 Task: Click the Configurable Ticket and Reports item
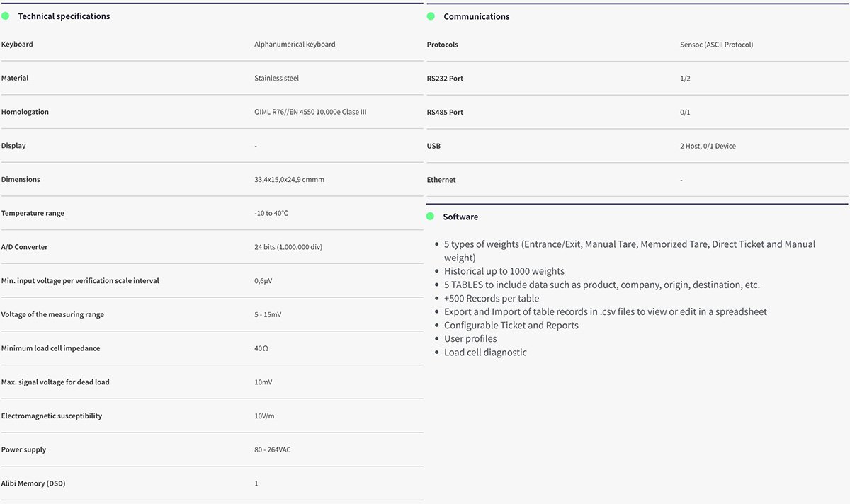pos(511,326)
